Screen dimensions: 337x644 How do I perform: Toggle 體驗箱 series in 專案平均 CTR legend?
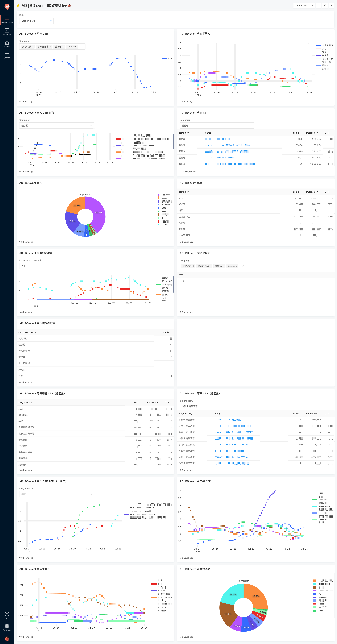tap(322, 65)
